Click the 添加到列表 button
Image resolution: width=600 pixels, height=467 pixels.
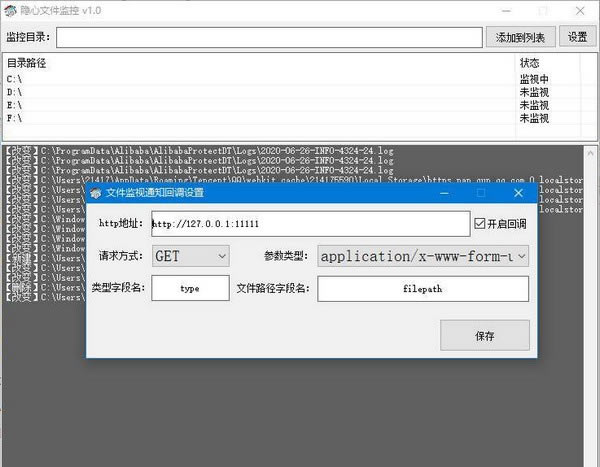521,37
